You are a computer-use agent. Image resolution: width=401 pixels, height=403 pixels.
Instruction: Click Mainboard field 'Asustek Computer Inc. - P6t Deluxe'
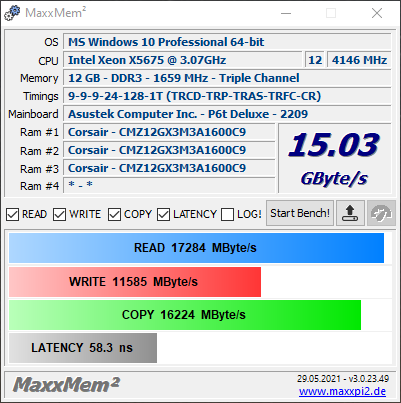coord(227,114)
